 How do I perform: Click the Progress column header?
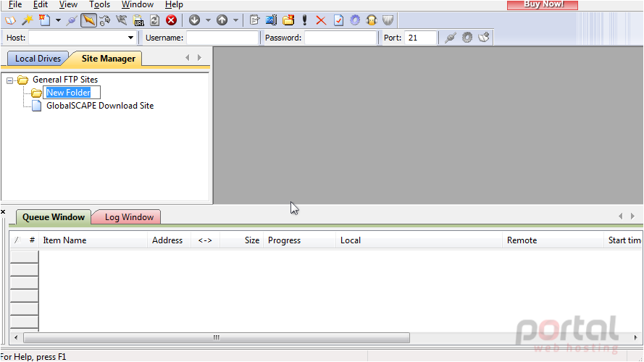[299, 240]
